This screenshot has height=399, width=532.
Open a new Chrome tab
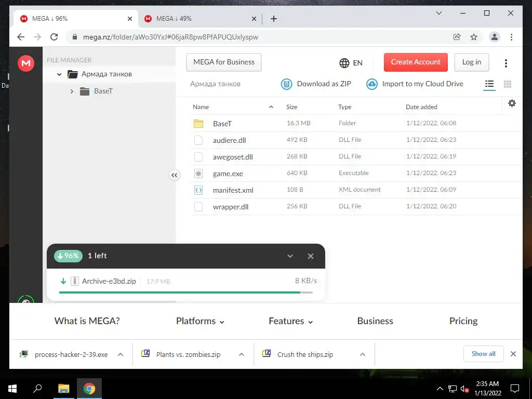tap(274, 19)
